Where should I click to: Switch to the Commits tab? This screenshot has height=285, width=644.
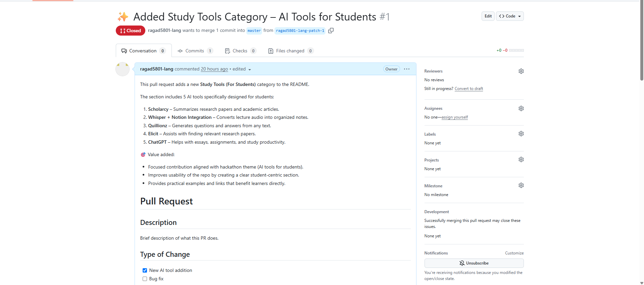[195, 51]
